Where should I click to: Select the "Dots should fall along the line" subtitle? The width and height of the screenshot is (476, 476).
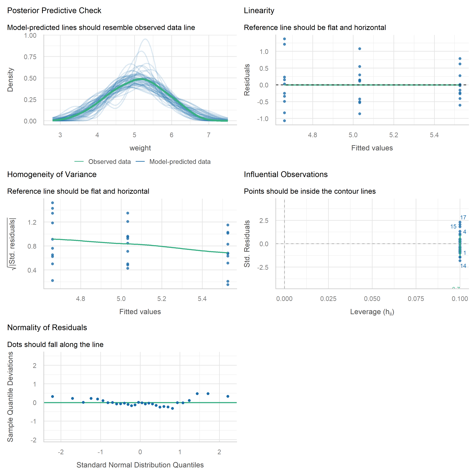click(x=55, y=344)
